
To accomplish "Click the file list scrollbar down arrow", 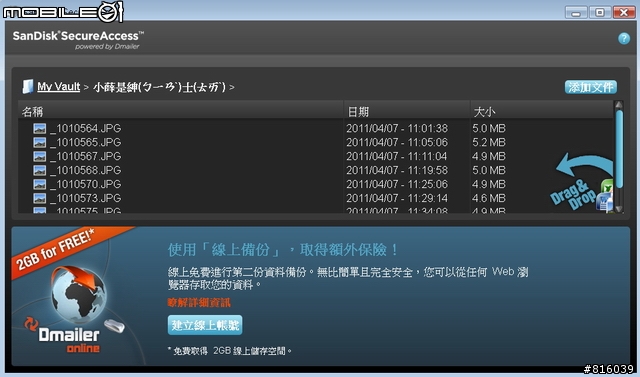I will (619, 208).
